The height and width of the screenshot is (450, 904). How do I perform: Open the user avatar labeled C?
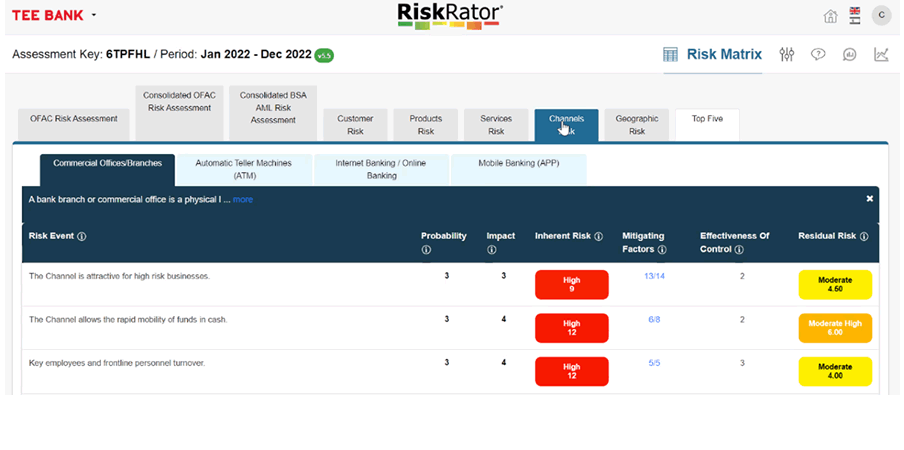tap(882, 16)
